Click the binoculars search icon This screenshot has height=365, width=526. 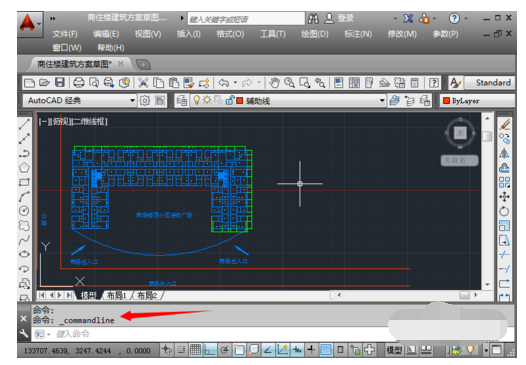point(313,18)
